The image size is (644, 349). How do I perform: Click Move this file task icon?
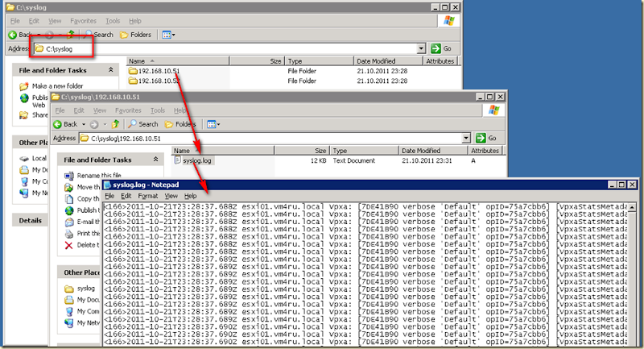[68, 188]
